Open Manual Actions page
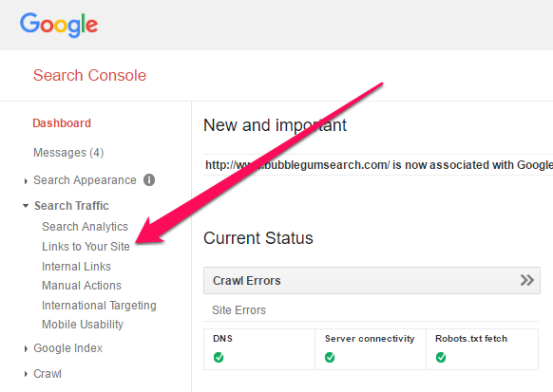 point(82,286)
